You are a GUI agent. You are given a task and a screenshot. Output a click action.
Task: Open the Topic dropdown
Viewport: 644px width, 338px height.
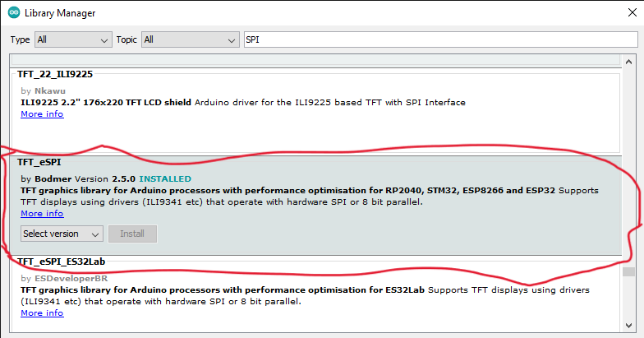click(191, 39)
